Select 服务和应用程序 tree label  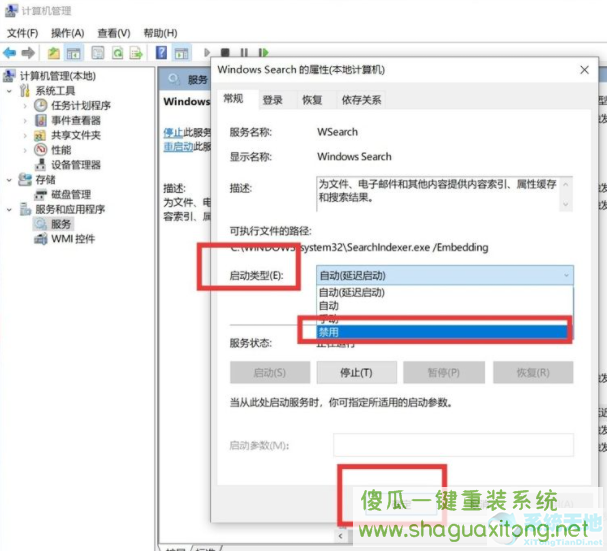(x=70, y=209)
